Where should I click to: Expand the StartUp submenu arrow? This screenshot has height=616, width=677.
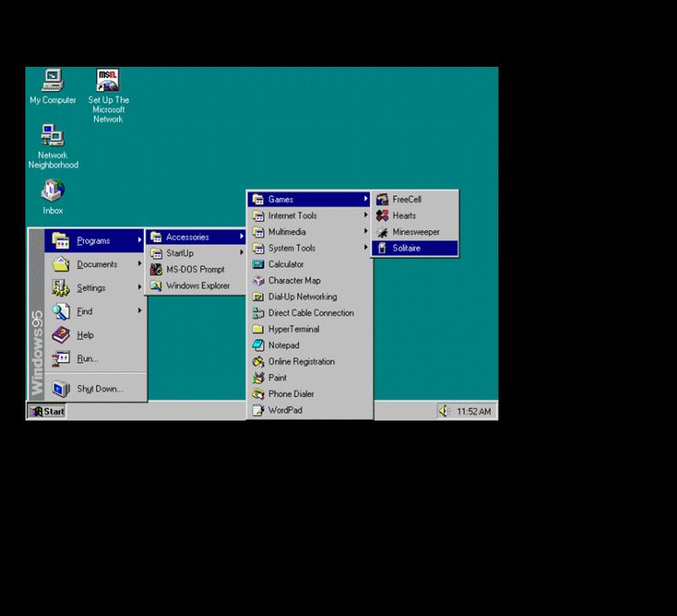[x=241, y=252]
